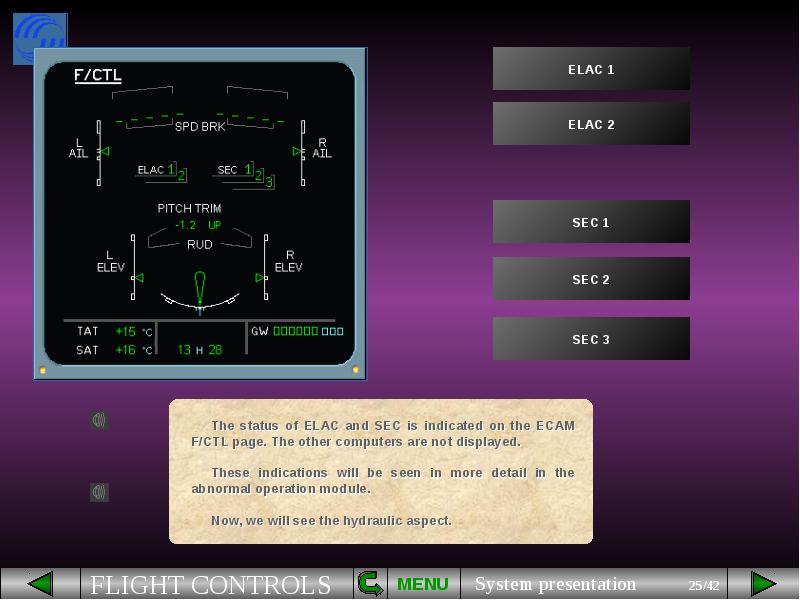This screenshot has width=800, height=600.
Task: Click the left aileron green position marker
Action: (x=105, y=152)
